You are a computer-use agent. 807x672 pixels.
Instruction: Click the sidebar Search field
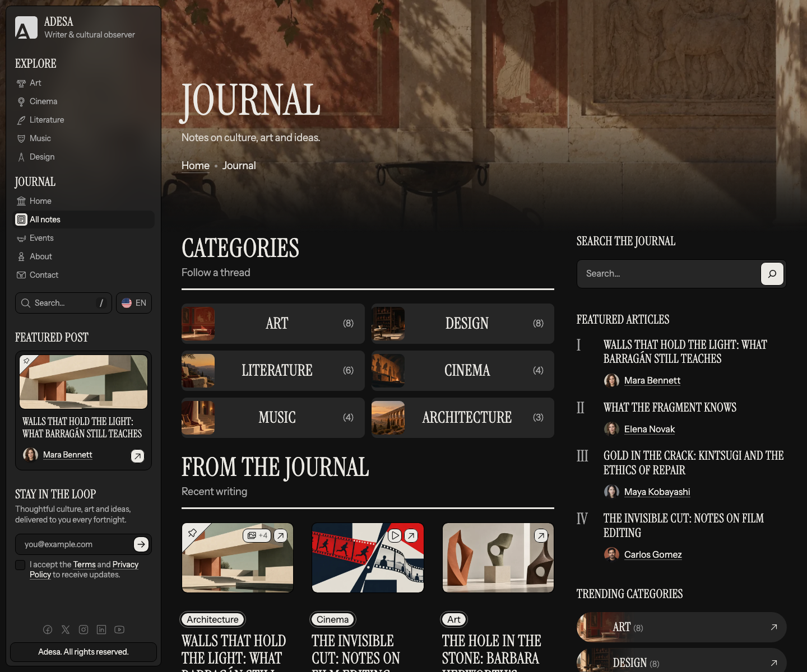(x=63, y=303)
